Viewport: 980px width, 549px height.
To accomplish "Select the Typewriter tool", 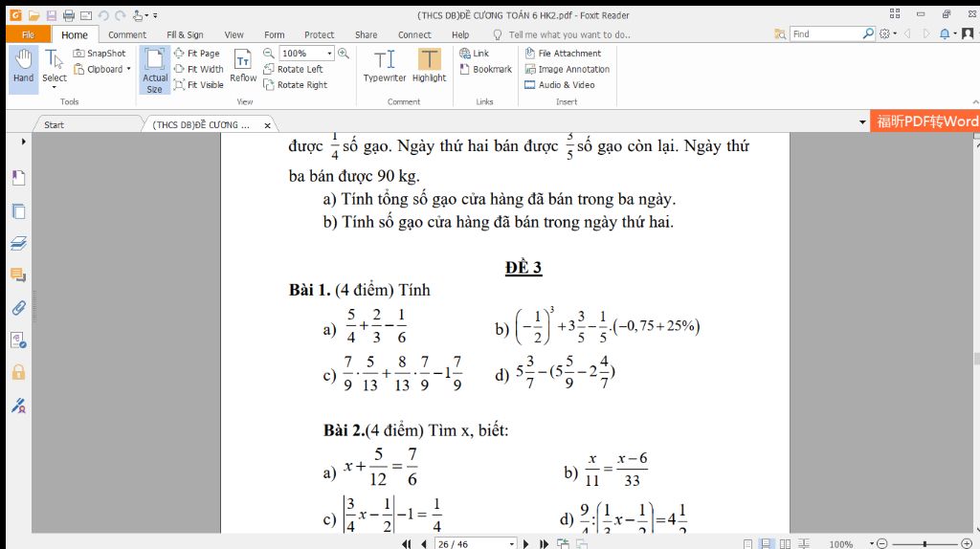I will tap(385, 66).
